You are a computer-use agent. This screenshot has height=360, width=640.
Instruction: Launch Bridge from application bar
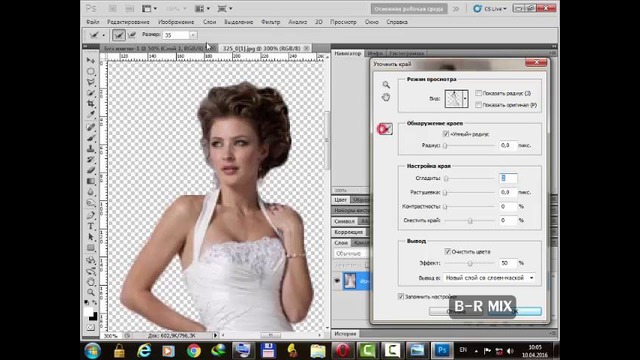[x=112, y=9]
